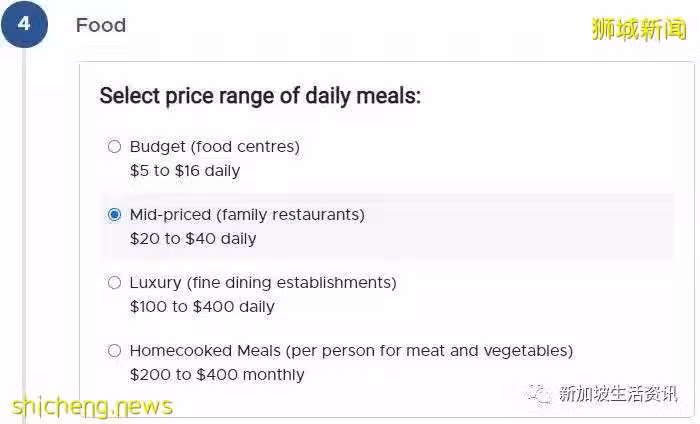This screenshot has height=424, width=700.
Task: Click the "$100 to $400 daily" price text
Action: pyautogui.click(x=202, y=307)
